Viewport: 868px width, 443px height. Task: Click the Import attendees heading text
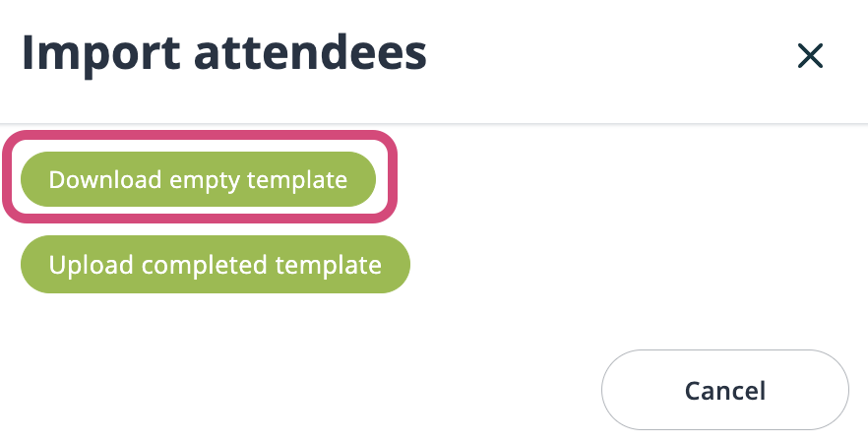point(224,53)
